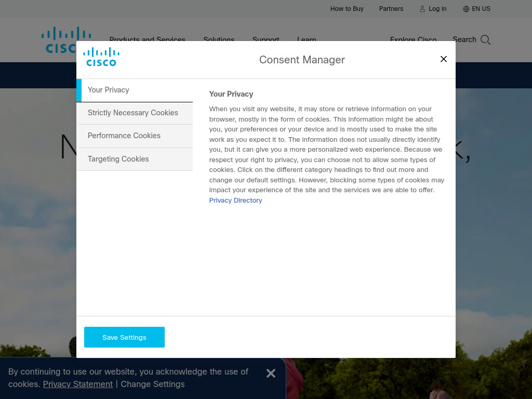
Task: Open the Solutions menu
Action: (219, 38)
